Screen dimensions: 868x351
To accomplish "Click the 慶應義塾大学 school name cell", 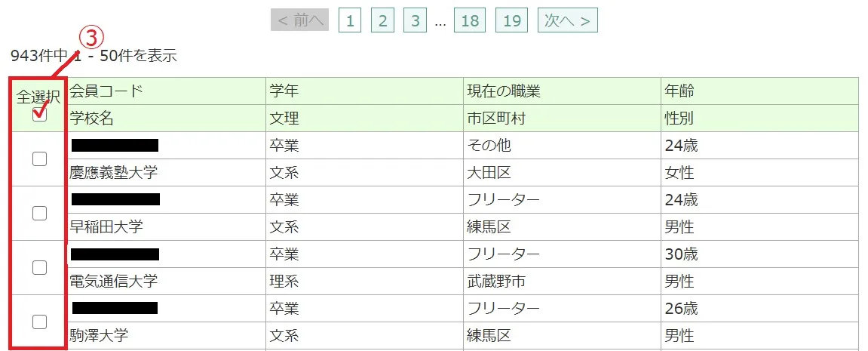I will (113, 173).
